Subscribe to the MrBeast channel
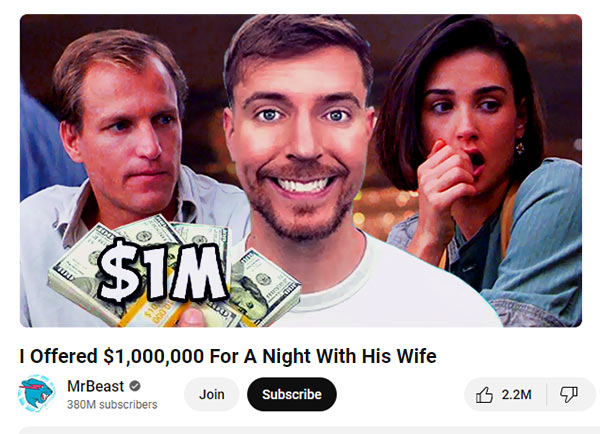600x434 pixels. click(292, 394)
